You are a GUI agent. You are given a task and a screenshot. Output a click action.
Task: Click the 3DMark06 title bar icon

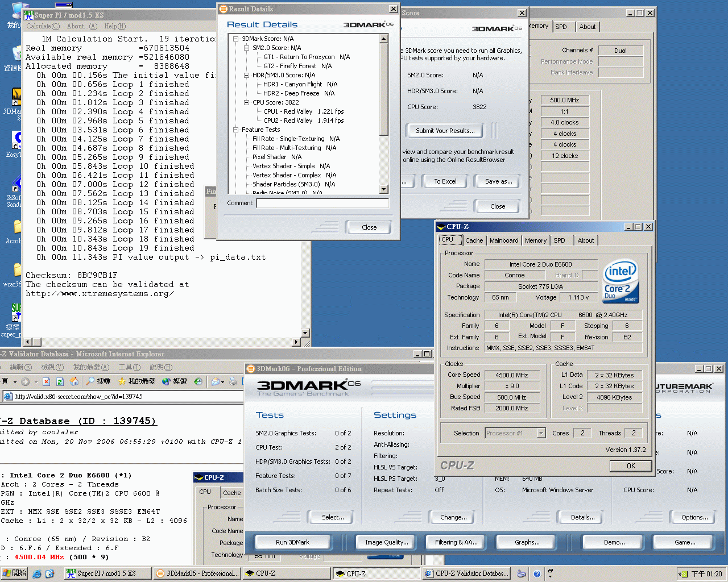click(251, 369)
